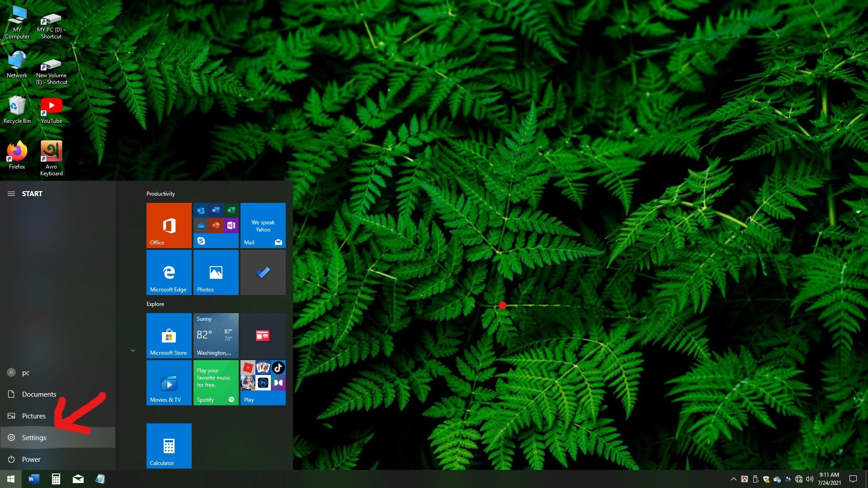
Task: Collapse the START hamburger menu
Action: pos(11,193)
